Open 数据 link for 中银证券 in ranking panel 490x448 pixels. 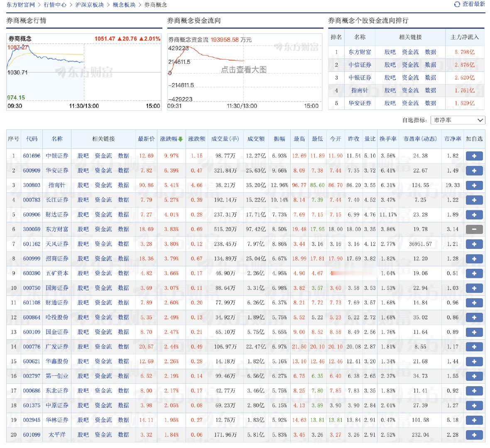(x=431, y=78)
